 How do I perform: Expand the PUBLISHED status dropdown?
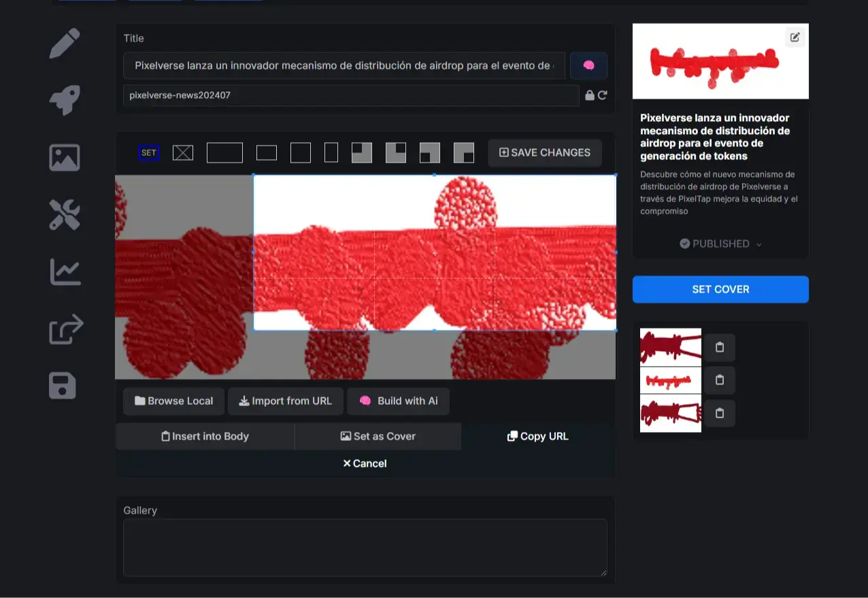720,244
